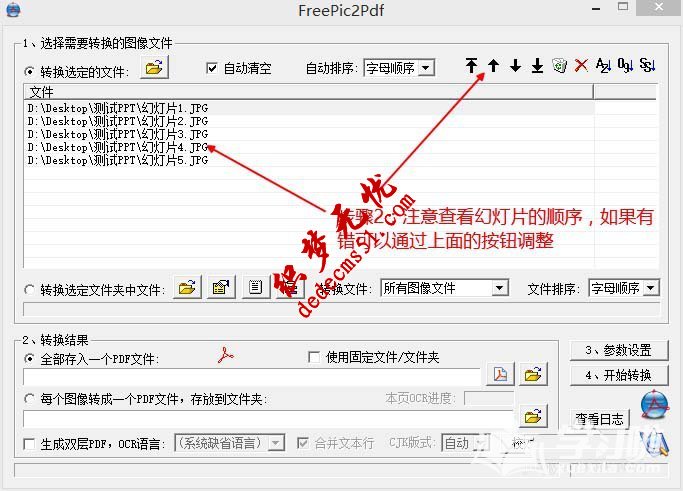This screenshot has height=491, width=683.
Task: Select 全部存入一个PDF文件 radio option
Action: point(30,359)
